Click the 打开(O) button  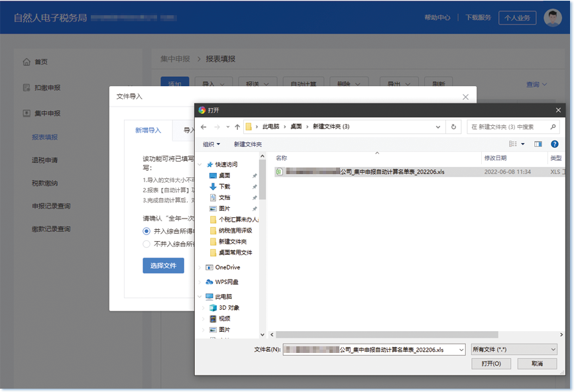click(x=491, y=364)
